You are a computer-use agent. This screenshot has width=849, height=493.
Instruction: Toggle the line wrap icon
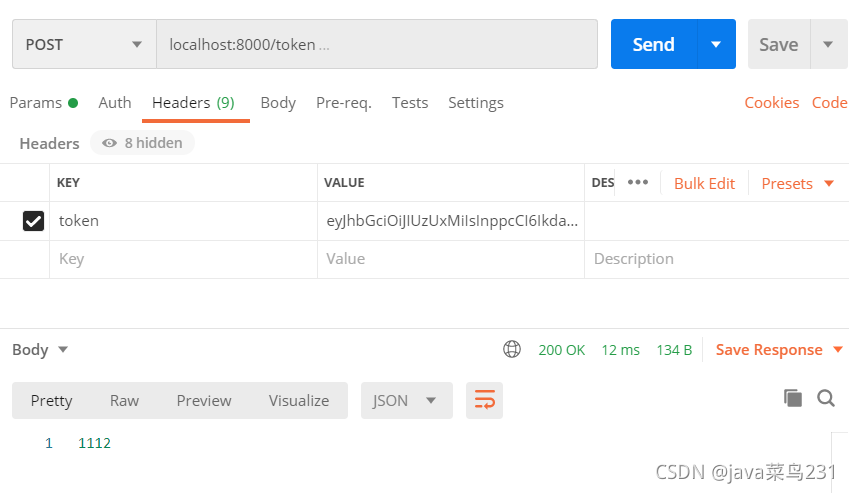(485, 400)
